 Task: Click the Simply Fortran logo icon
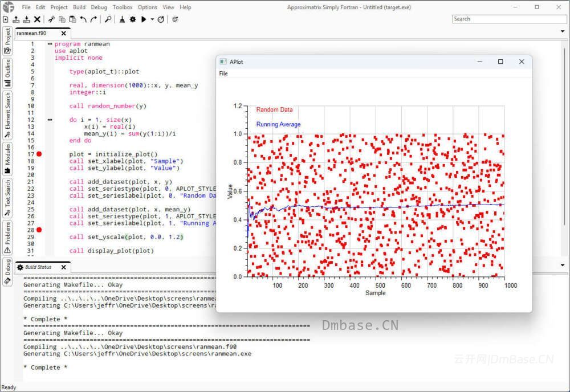tap(9, 7)
